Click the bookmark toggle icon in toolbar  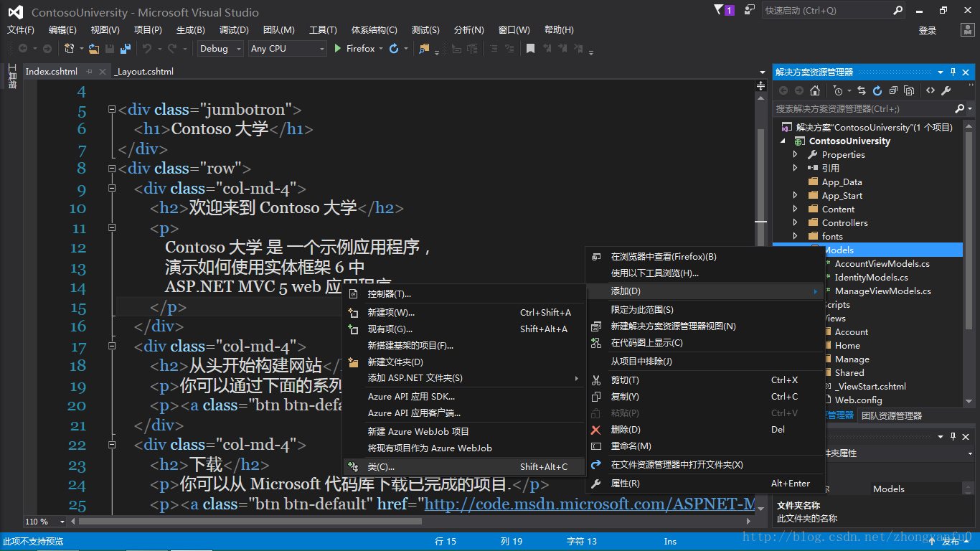530,49
